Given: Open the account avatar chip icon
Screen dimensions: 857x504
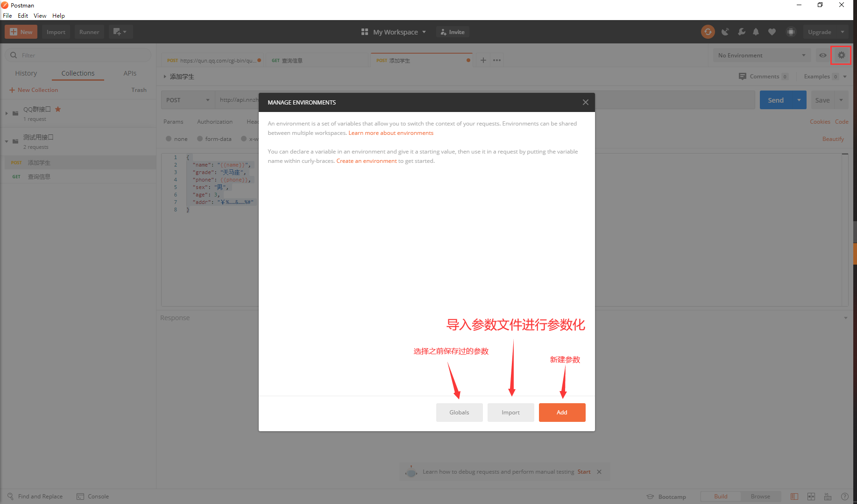Looking at the screenshot, I should pos(791,32).
